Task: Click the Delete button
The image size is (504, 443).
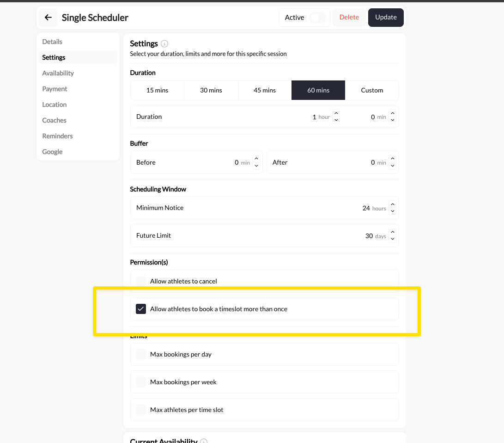Action: tap(349, 17)
